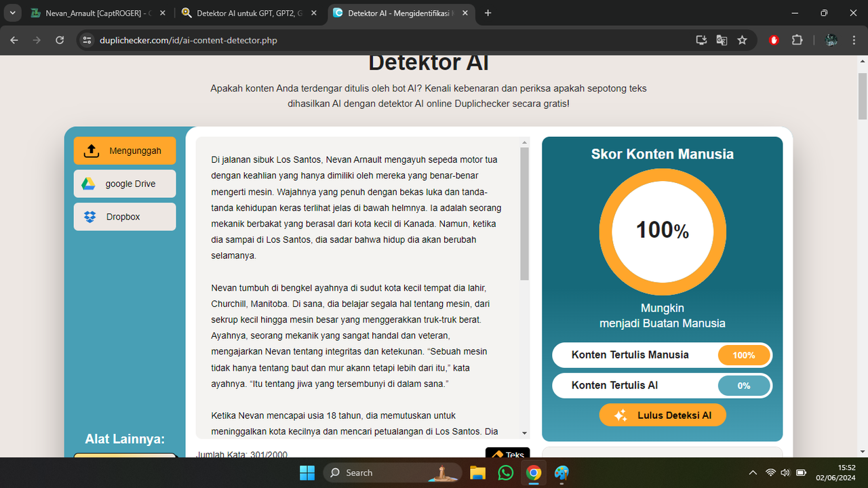Choose Dropbox upload option
The height and width of the screenshot is (488, 868).
point(125,217)
